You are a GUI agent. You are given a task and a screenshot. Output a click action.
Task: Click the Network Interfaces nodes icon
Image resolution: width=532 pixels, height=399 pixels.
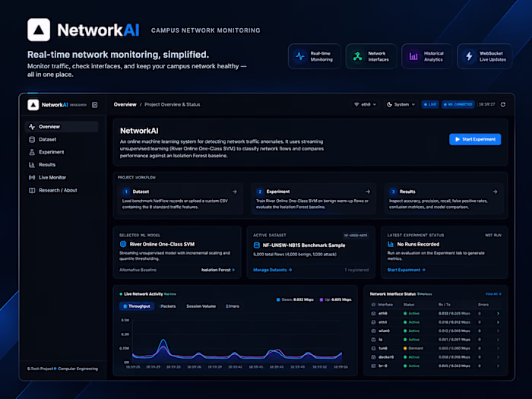tap(357, 56)
